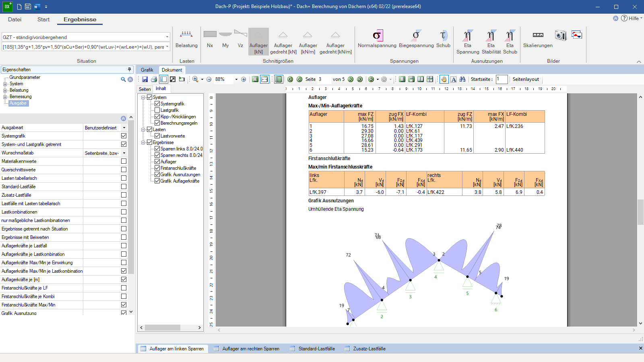The height and width of the screenshot is (362, 644).
Task: Expand the Belastung node in Eigenschaften
Action: click(x=5, y=90)
